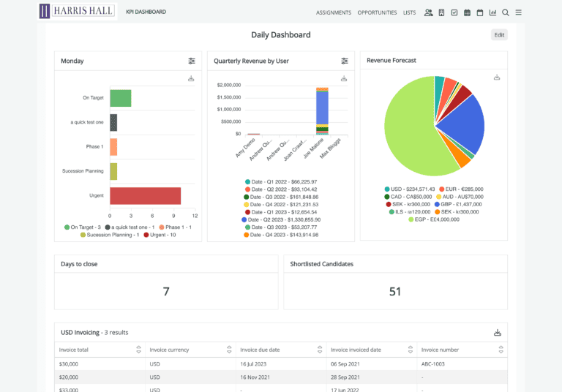Viewport: 562px width, 392px height.
Task: Toggle Q4 2023 legend entry
Action: pyautogui.click(x=281, y=235)
